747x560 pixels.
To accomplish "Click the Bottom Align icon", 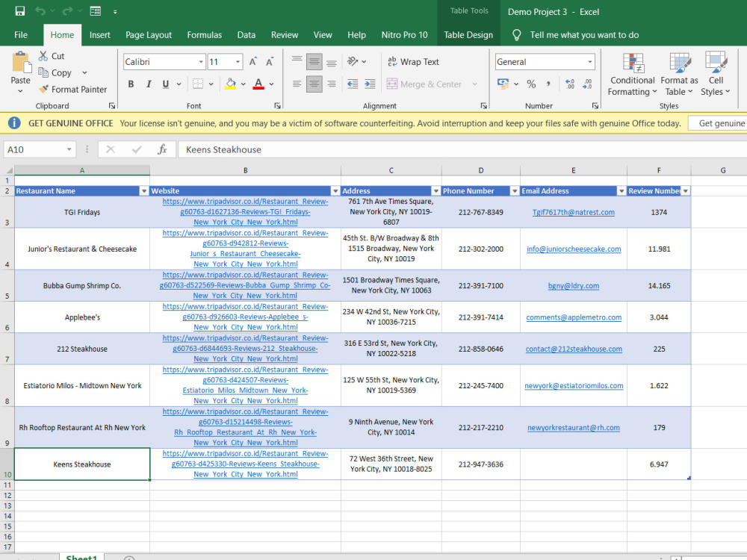I will (x=332, y=61).
